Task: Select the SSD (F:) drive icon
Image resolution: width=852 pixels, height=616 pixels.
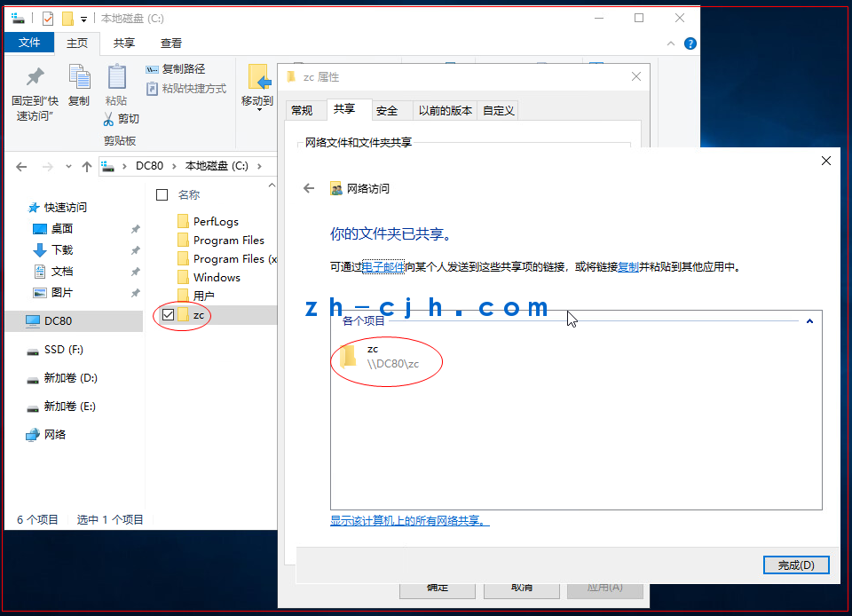Action: click(33, 350)
